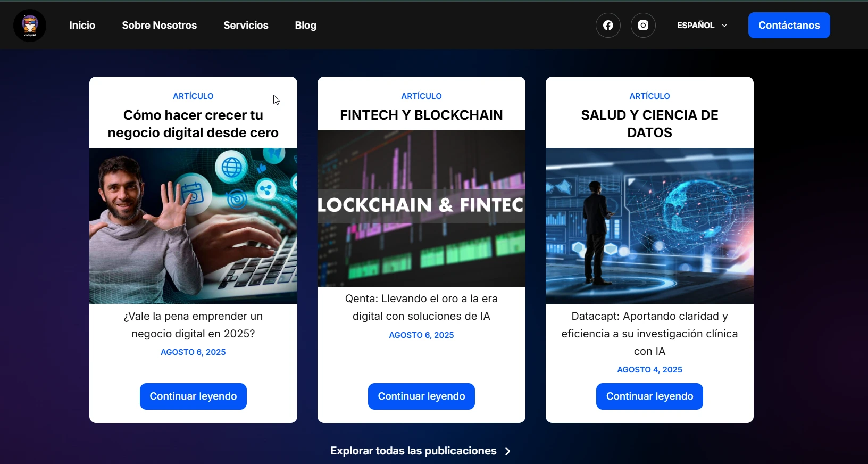Select the data science hologram thumbnail
The height and width of the screenshot is (464, 868).
pos(649,226)
